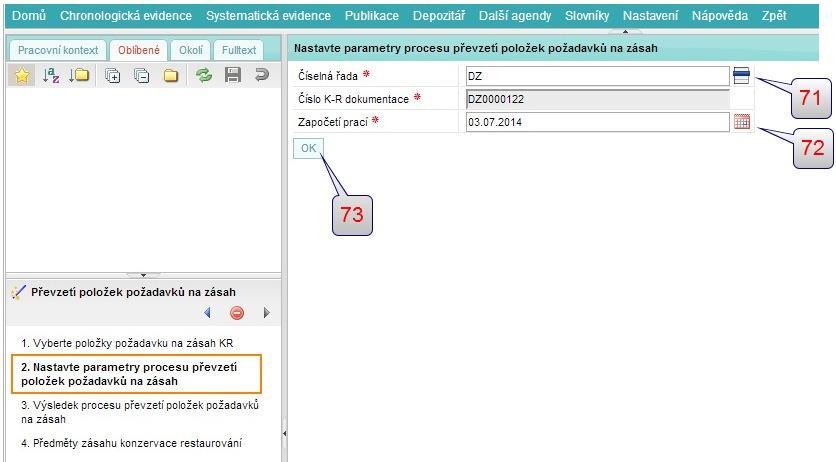The width and height of the screenshot is (836, 462).
Task: Click the yellow star favorites icon
Action: [22, 76]
